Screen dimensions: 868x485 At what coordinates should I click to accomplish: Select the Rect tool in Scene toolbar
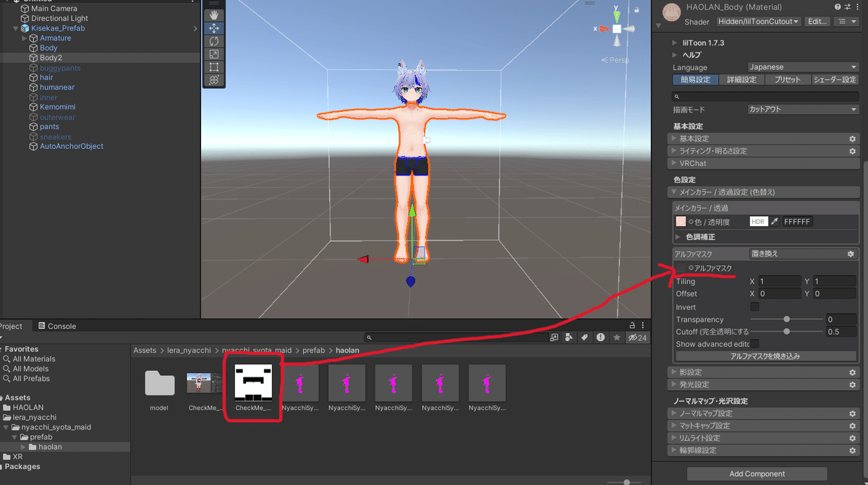click(215, 67)
